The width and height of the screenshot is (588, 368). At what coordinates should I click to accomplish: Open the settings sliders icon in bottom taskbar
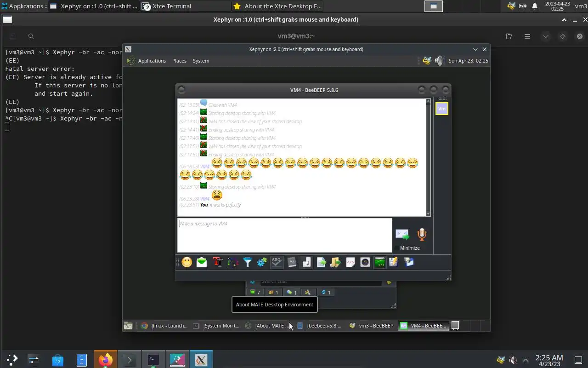[34, 360]
